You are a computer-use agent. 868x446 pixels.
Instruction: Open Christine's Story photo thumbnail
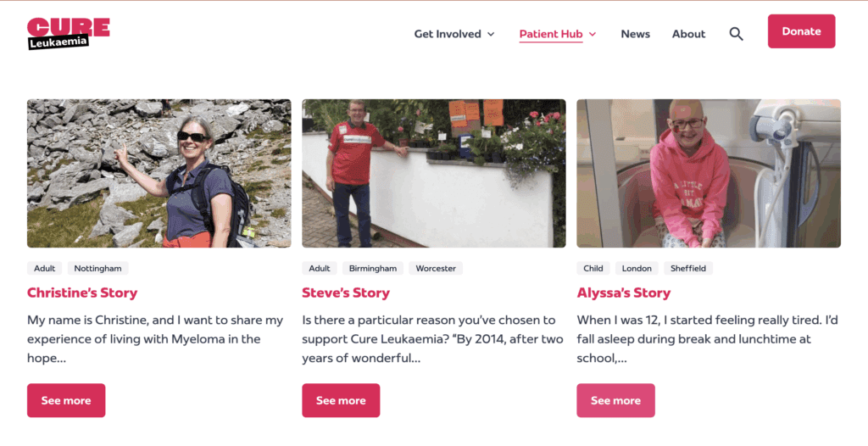click(x=159, y=173)
